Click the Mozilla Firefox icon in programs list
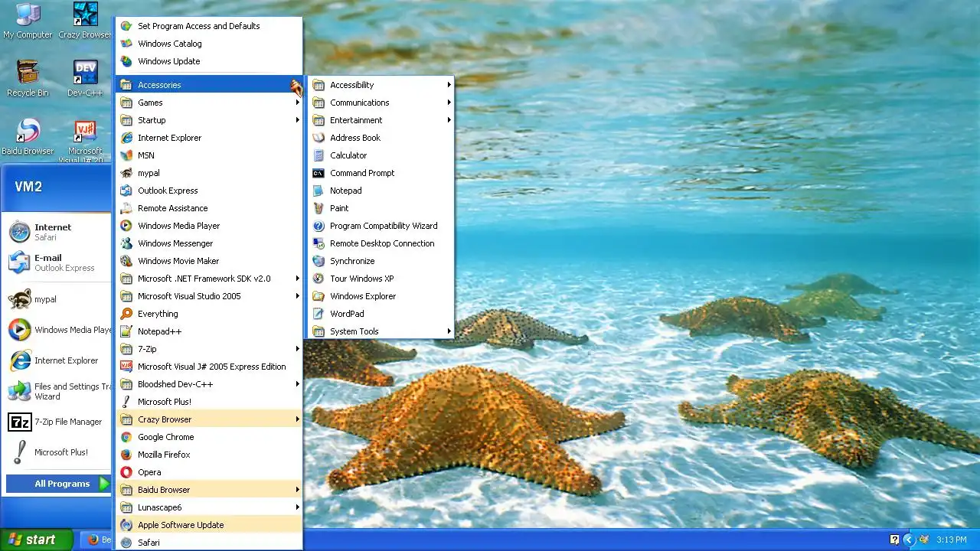980x551 pixels. [x=126, y=455]
